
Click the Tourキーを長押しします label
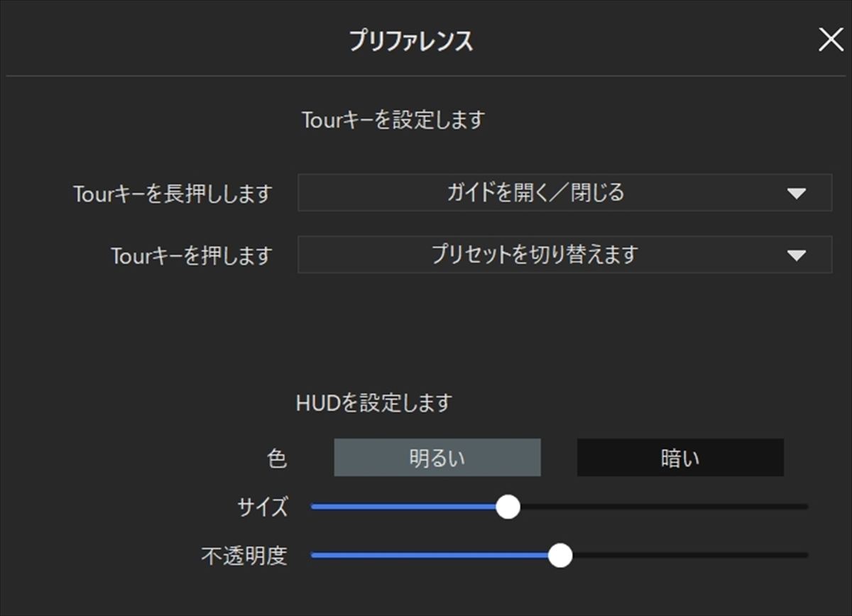point(173,194)
